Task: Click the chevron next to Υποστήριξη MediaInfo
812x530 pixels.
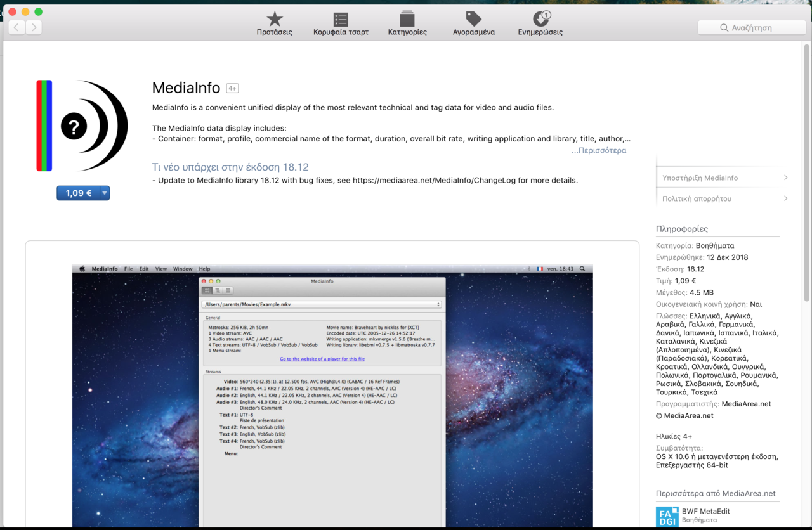Action: [785, 178]
